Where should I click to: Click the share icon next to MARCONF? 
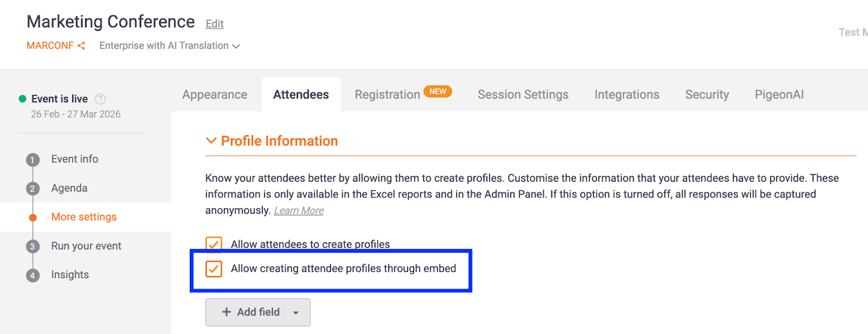pyautogui.click(x=81, y=46)
